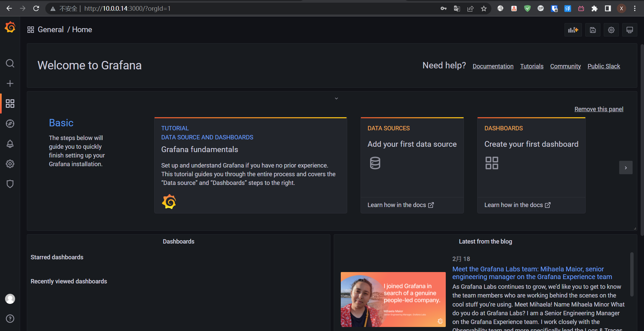Open the Create plus menu in sidebar
644x331 pixels.
pos(10,83)
